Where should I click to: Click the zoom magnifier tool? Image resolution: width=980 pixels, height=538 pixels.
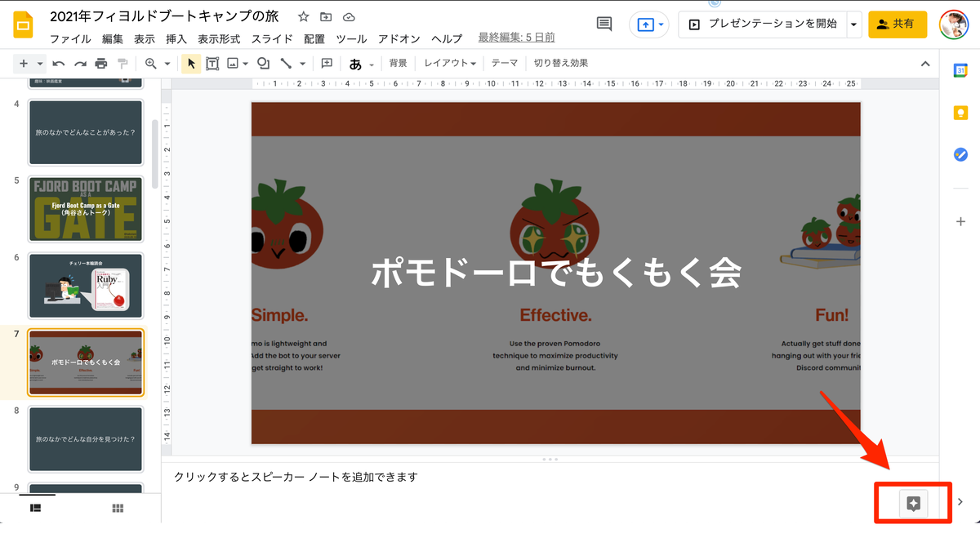pyautogui.click(x=151, y=64)
